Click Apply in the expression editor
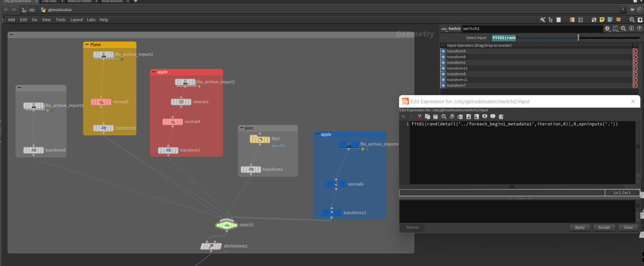 tap(580, 228)
